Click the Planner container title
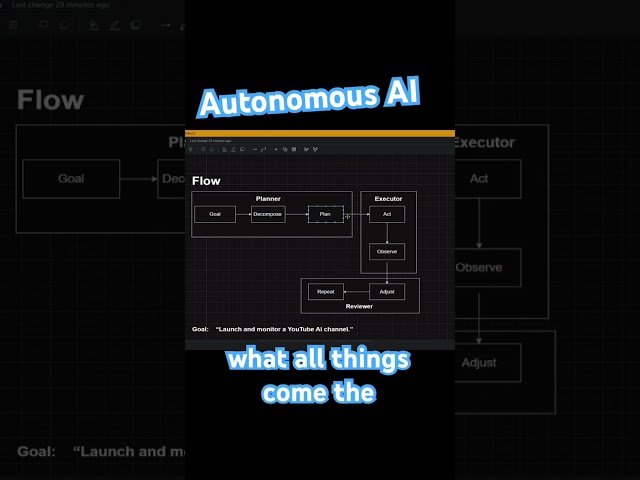Viewport: 640px width, 480px height. [x=268, y=199]
